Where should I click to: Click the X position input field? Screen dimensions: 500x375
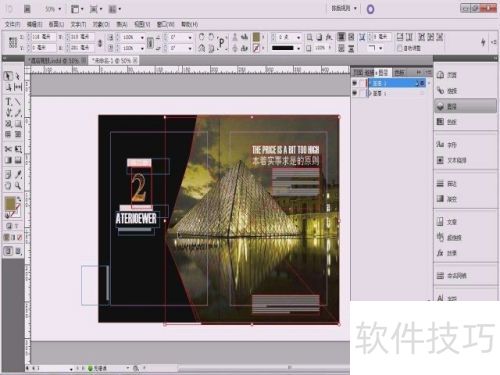point(43,37)
